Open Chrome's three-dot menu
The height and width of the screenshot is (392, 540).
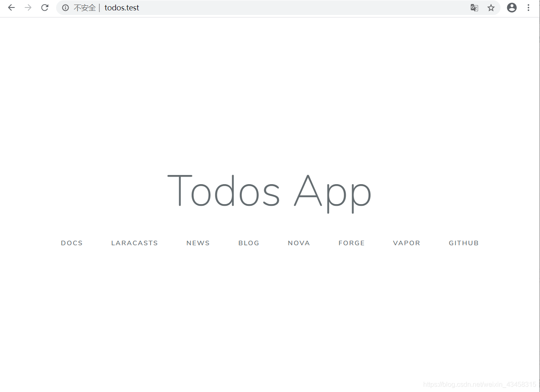click(528, 7)
